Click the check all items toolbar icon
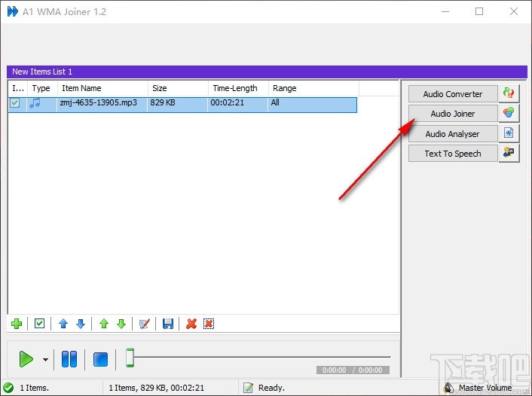The image size is (532, 396). tap(39, 324)
